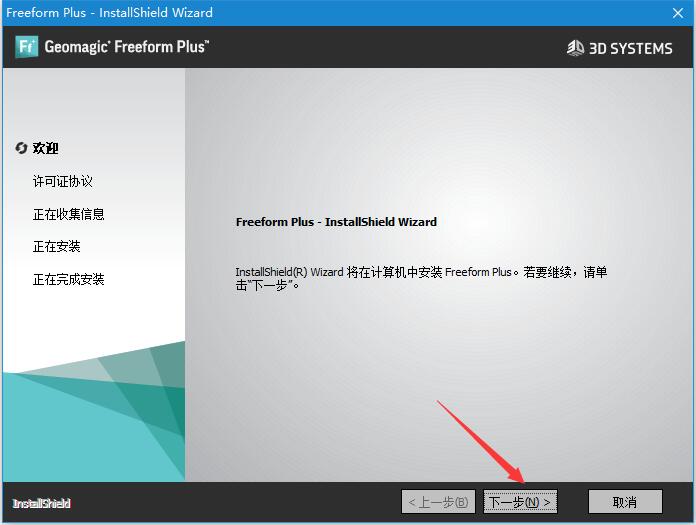Select the 欢迎 step label
The image size is (696, 525).
(45, 148)
